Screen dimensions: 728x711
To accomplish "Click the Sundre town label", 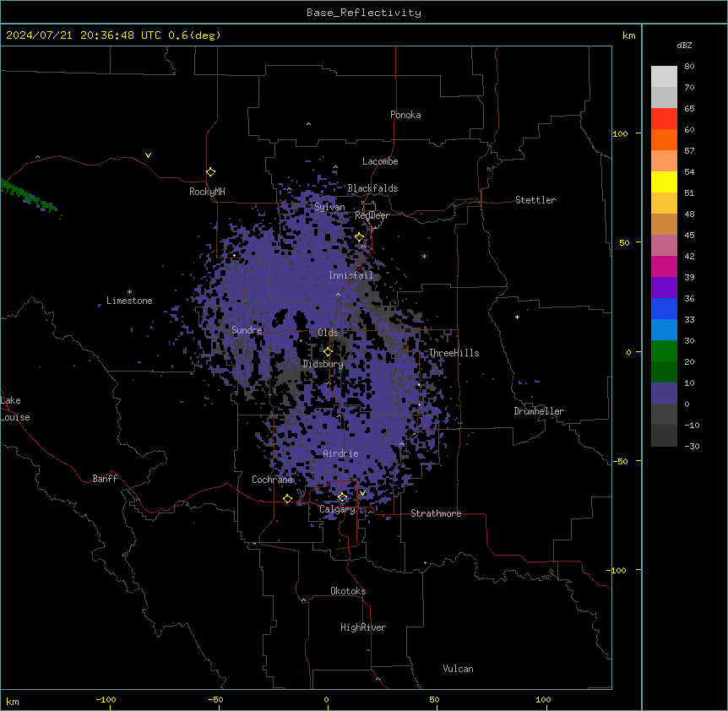I will 247,330.
